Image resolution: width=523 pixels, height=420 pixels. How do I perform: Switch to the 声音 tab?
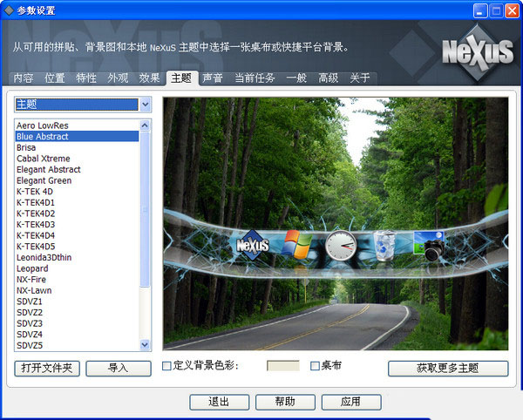[213, 78]
